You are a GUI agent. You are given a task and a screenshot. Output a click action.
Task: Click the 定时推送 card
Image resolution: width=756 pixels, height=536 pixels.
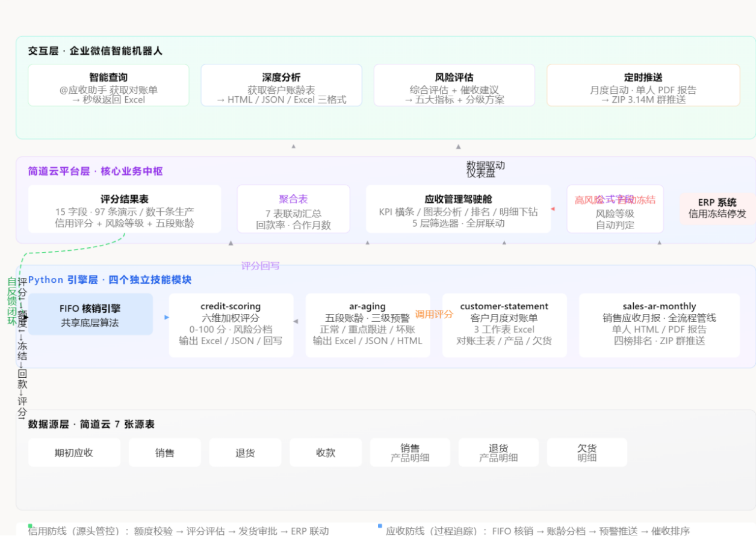click(643, 85)
